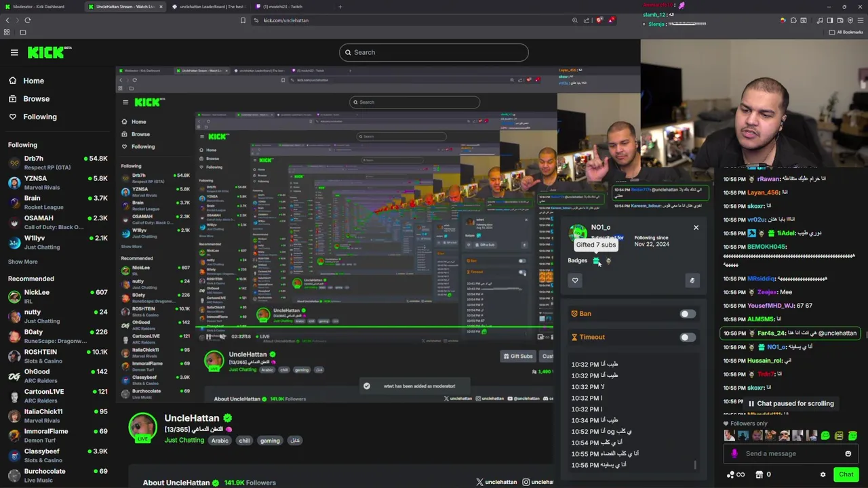This screenshot has height=488, width=868.
Task: Open ROSHTEIN recommended channel
Action: pos(58,356)
